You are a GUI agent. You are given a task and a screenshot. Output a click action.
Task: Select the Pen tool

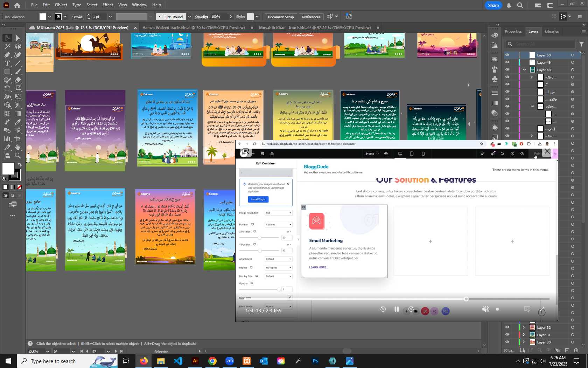7,55
